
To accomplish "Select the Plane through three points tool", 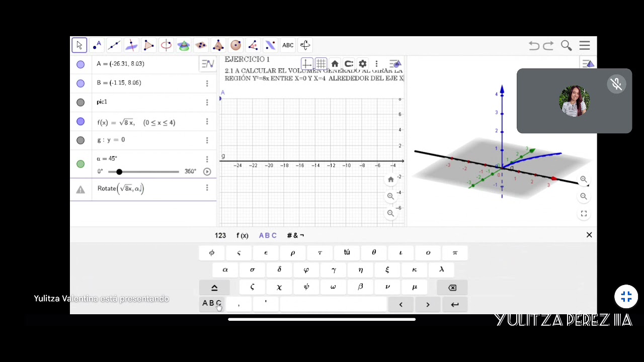I will (201, 45).
